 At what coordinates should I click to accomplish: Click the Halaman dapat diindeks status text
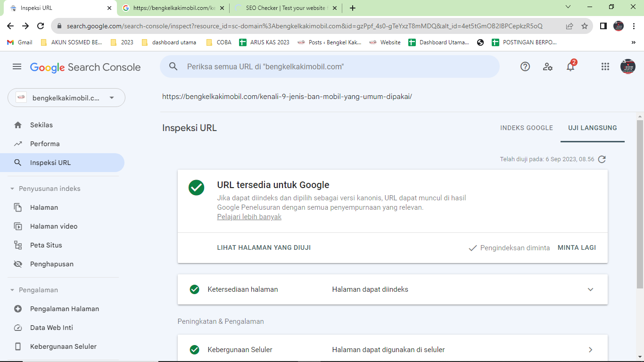coord(370,289)
